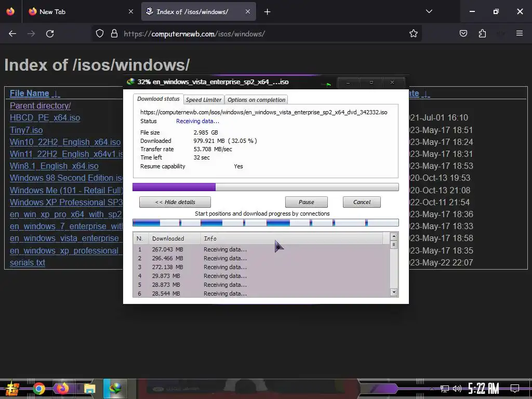This screenshot has height=399, width=532.
Task: Open the Tiny7.iso link
Action: coord(26,130)
